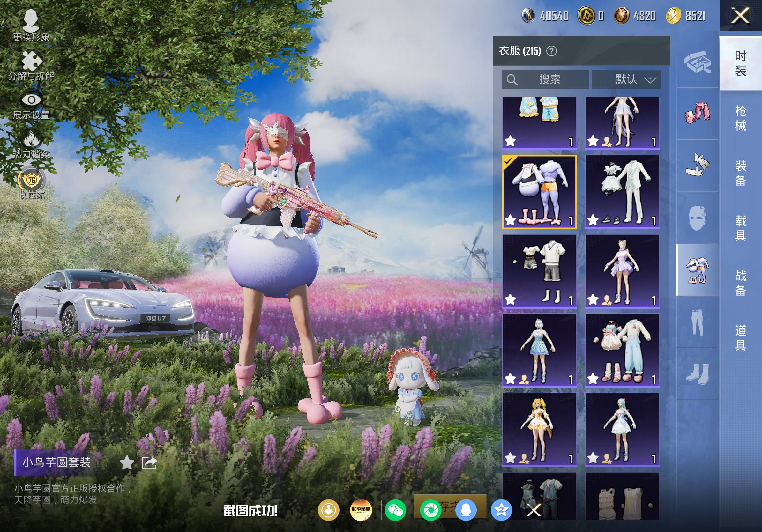Click the lightning 8521 coin icon

(x=674, y=15)
